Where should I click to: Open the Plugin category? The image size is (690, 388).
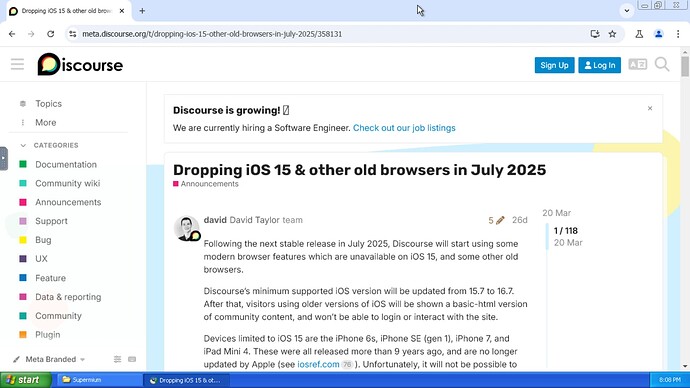point(48,335)
